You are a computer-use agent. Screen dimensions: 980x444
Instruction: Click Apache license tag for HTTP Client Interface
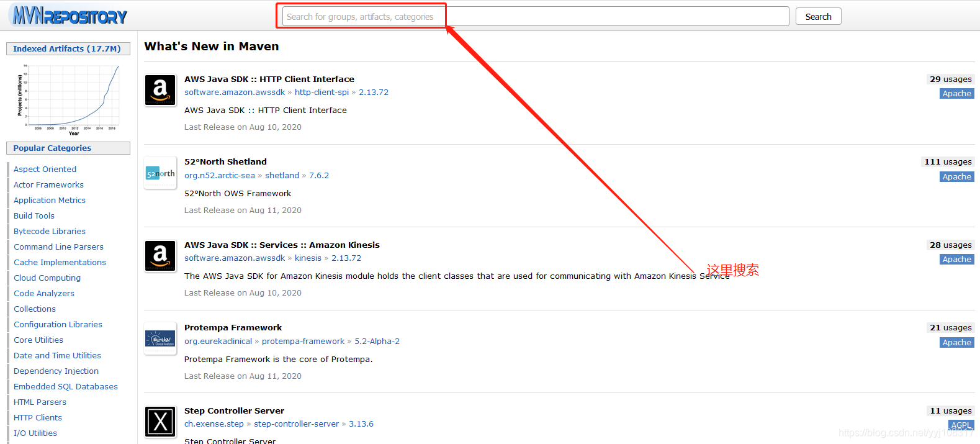pos(956,94)
